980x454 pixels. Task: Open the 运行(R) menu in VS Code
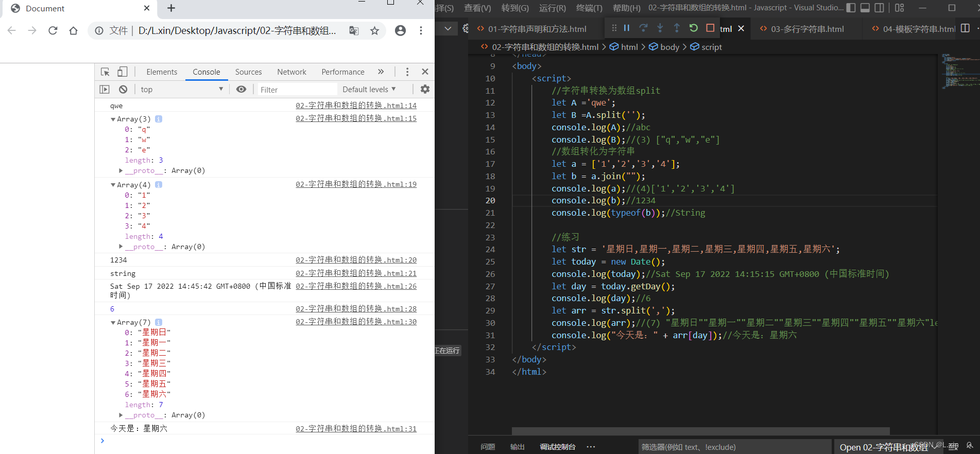coord(553,8)
